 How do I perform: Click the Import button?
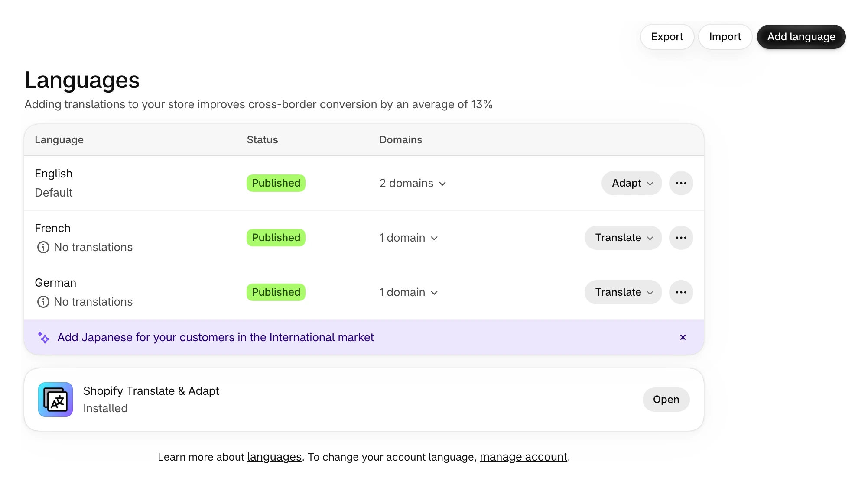tap(725, 37)
